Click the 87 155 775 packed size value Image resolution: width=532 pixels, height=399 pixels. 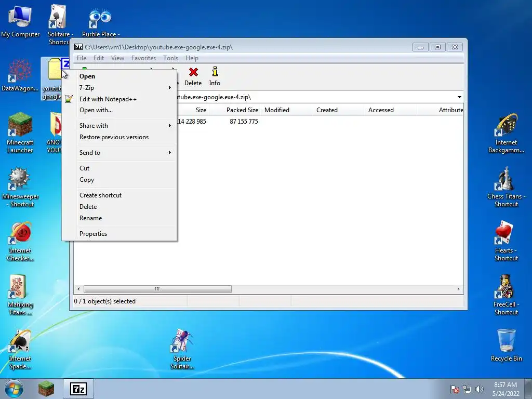tap(244, 122)
